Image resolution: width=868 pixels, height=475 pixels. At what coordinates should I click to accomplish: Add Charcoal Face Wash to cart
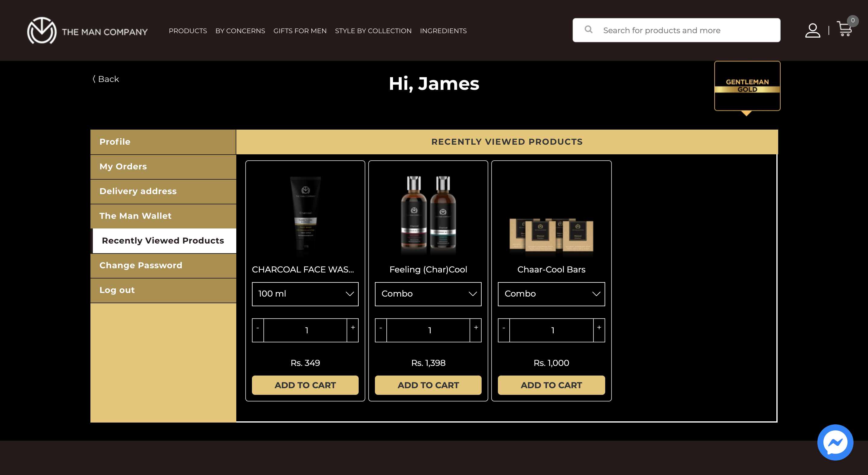305,385
